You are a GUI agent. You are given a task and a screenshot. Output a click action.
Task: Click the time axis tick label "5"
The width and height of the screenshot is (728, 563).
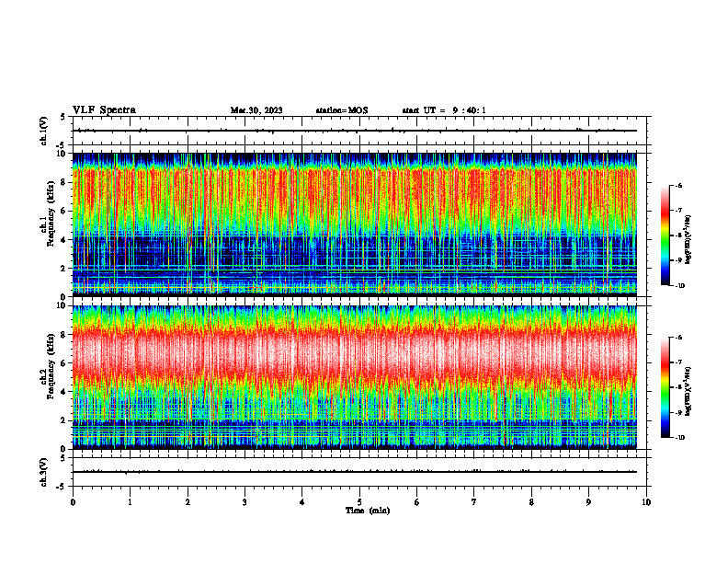(x=359, y=502)
